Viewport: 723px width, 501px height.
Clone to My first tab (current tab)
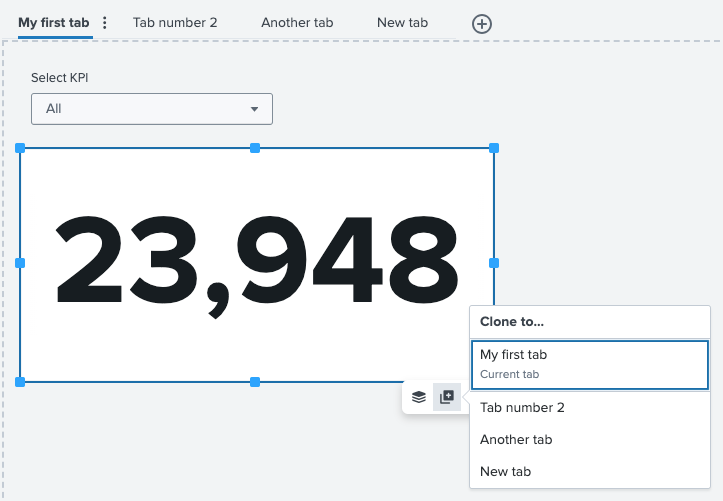point(590,365)
